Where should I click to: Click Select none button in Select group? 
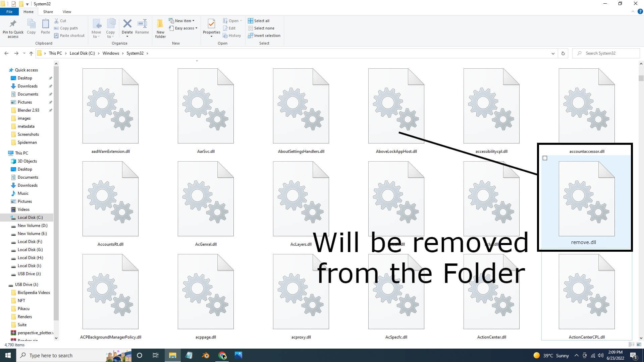[x=265, y=28]
